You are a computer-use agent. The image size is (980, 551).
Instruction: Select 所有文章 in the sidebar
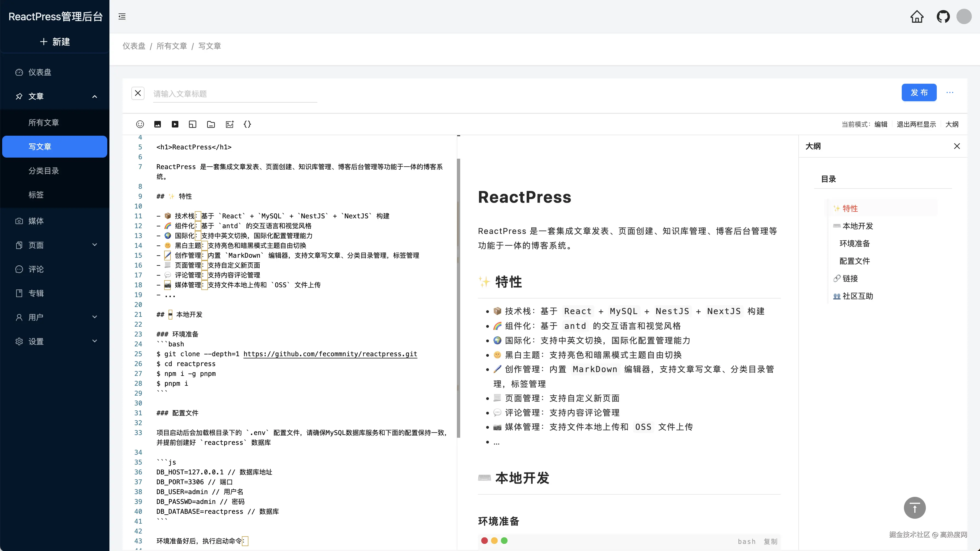[44, 122]
